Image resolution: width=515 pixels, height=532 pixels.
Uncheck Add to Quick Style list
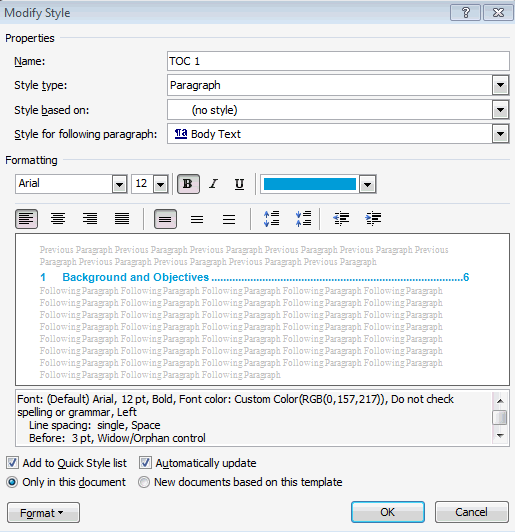(x=13, y=463)
